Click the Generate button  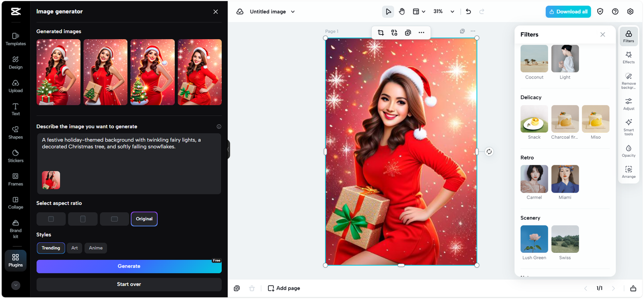tap(129, 266)
